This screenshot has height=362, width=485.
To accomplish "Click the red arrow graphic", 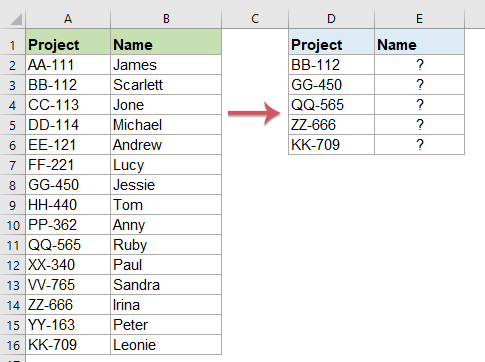I will click(254, 113).
